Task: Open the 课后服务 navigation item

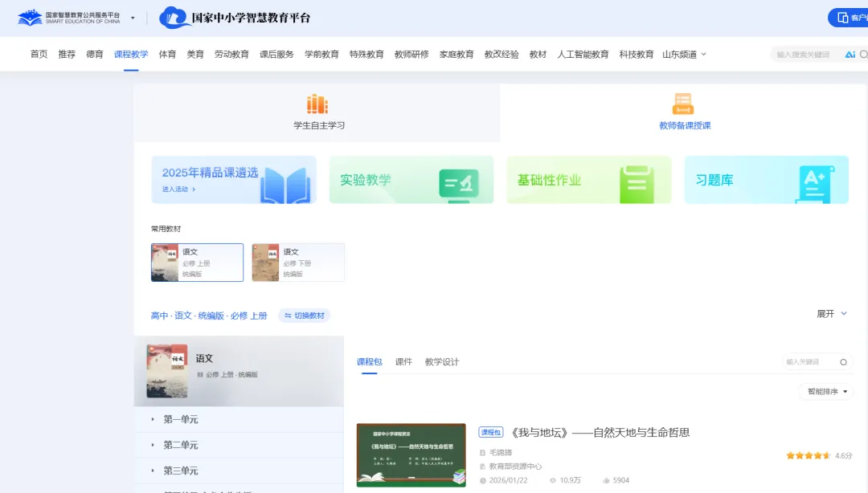Action: 276,55
